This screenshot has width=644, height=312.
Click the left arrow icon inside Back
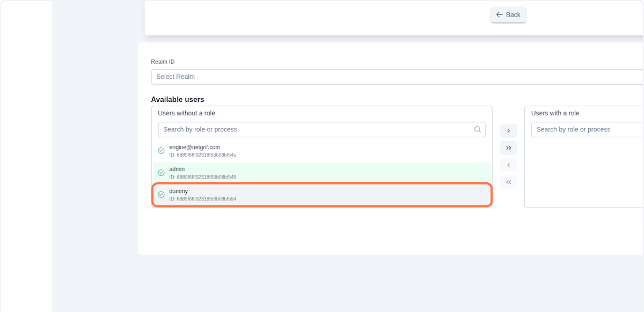pyautogui.click(x=500, y=15)
